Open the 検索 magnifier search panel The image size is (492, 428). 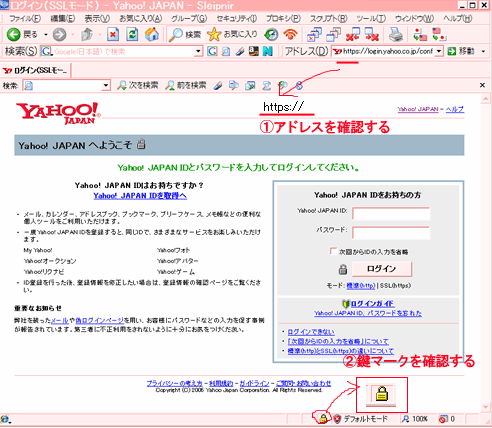pos(185,34)
